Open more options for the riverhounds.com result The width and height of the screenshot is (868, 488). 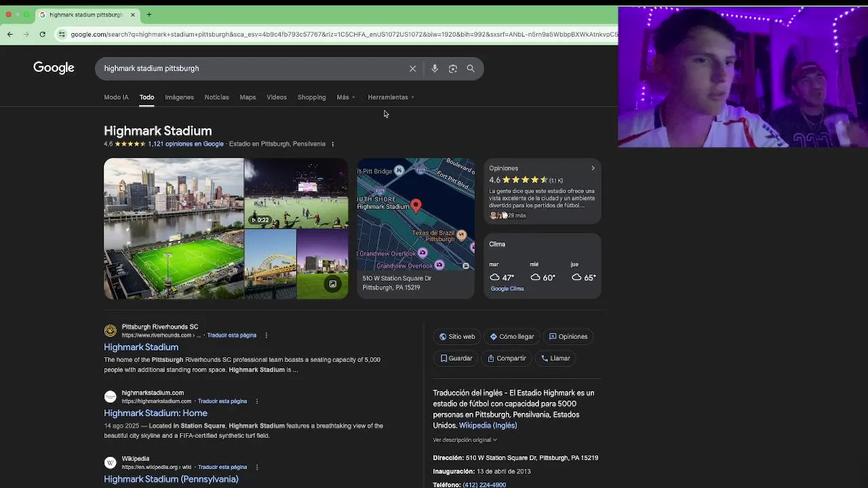coord(266,335)
